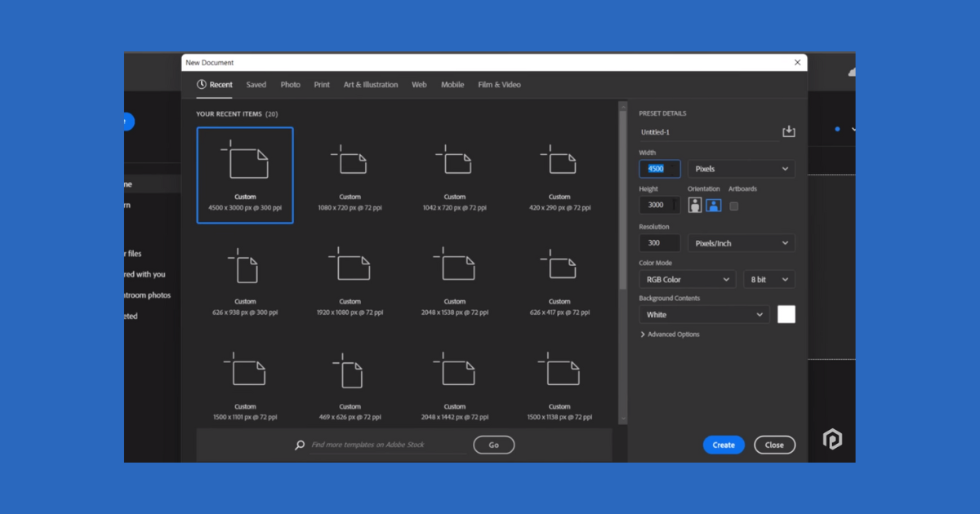Click the search magnifier icon for Adobe Stock

(300, 445)
